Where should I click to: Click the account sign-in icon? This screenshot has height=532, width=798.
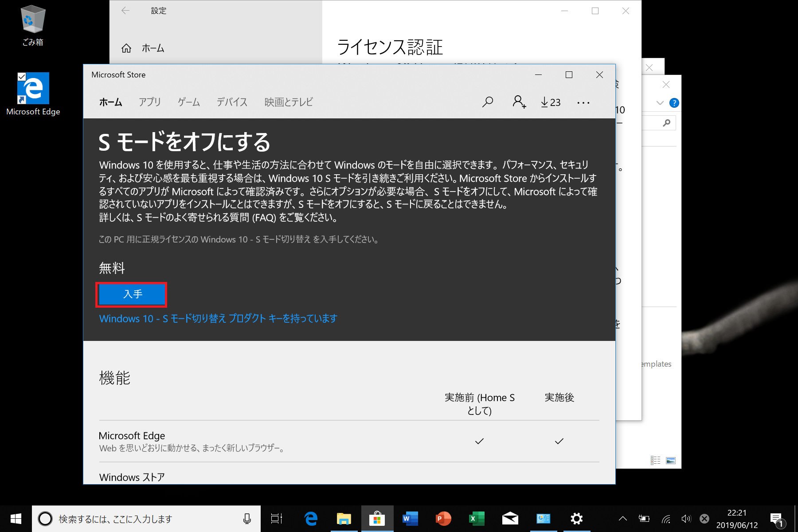519,102
